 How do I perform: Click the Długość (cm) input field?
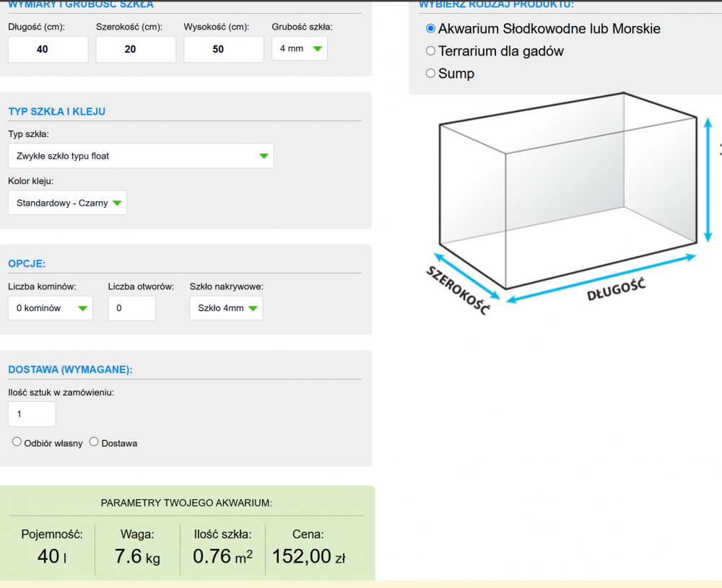click(x=48, y=49)
